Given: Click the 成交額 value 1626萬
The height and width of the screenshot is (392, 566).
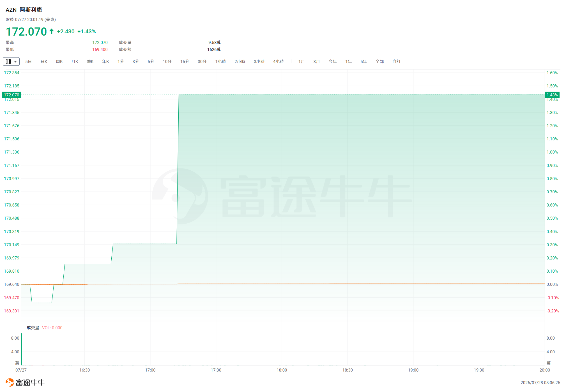Looking at the screenshot, I should 214,49.
